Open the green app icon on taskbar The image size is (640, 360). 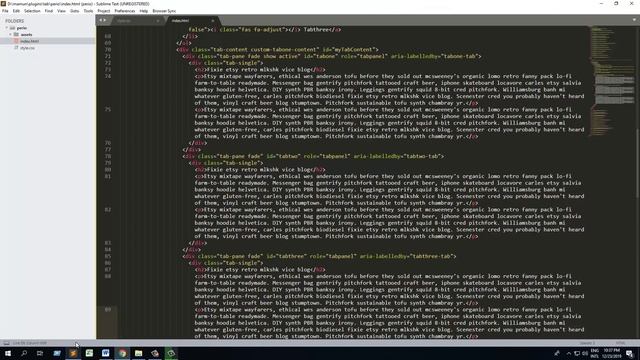pos(171,353)
